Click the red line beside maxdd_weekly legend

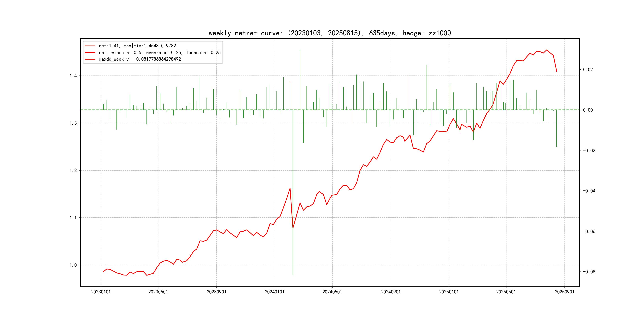[x=90, y=59]
